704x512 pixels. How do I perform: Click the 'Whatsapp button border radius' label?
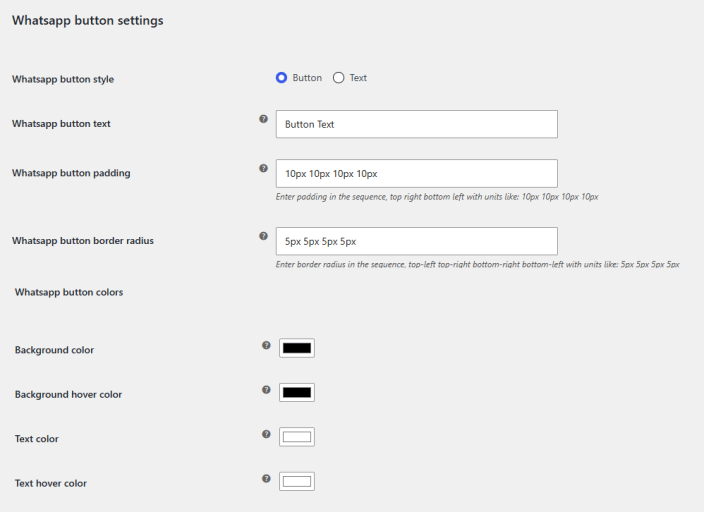click(83, 241)
